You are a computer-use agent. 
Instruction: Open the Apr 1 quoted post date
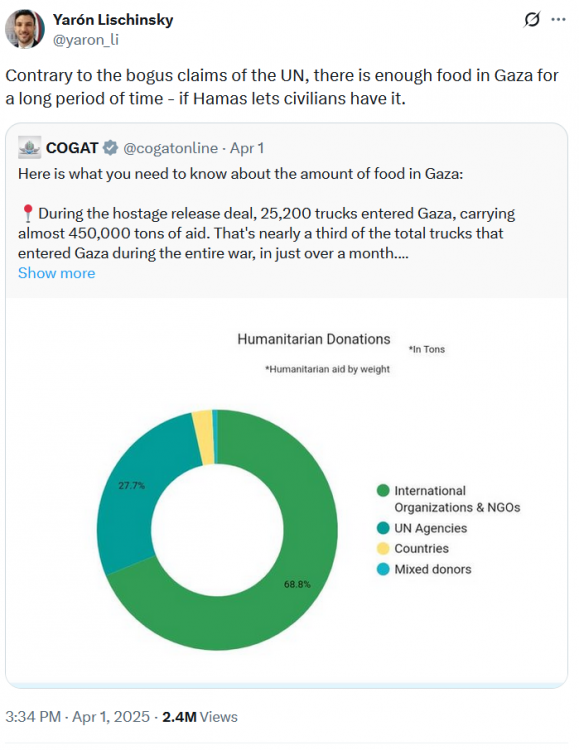[x=247, y=148]
